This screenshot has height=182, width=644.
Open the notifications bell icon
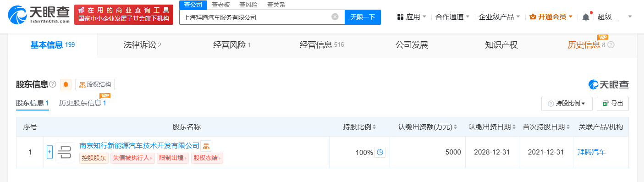point(586,17)
